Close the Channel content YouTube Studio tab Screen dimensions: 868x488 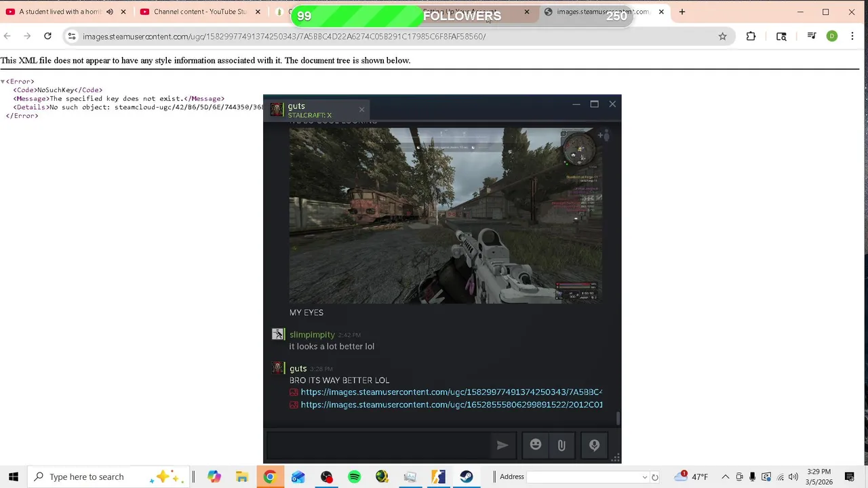[258, 12]
